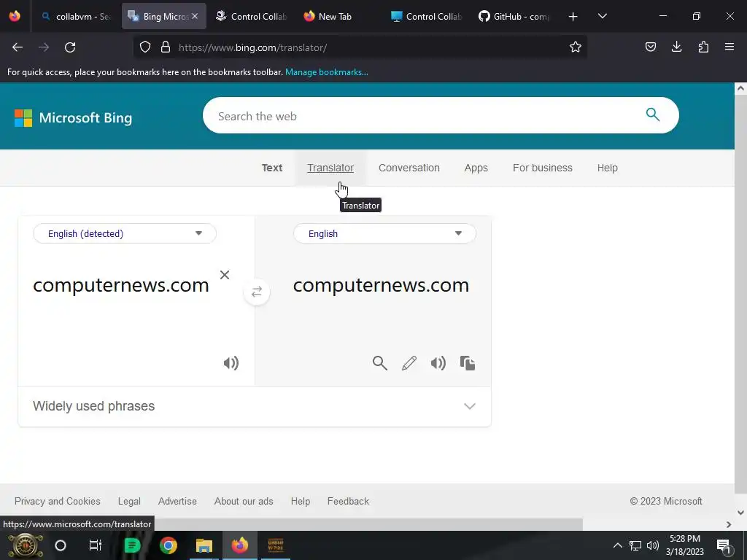Viewport: 747px width, 560px height.
Task: Show site security padlock info
Action: point(166,47)
